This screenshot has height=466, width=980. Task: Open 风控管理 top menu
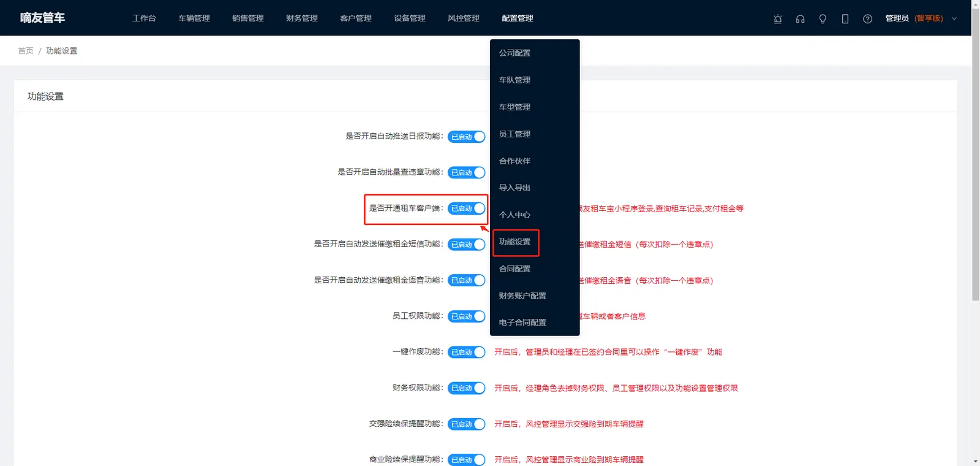464,18
